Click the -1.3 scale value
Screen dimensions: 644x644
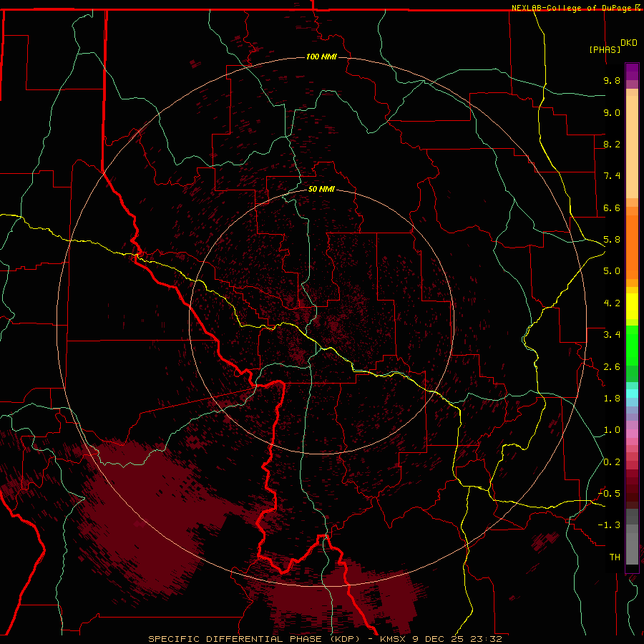[x=609, y=525]
